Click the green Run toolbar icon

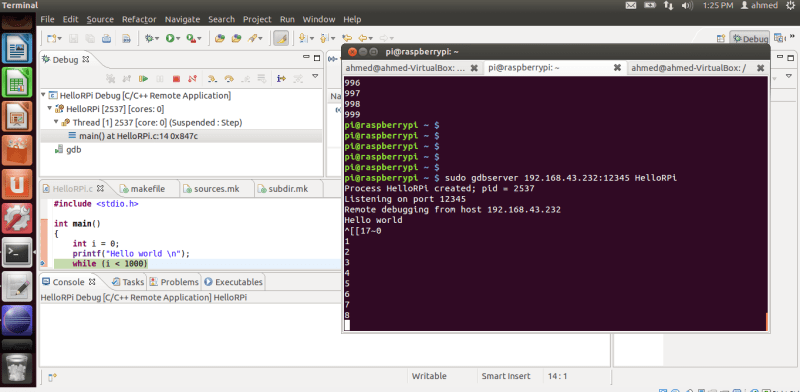coord(170,38)
